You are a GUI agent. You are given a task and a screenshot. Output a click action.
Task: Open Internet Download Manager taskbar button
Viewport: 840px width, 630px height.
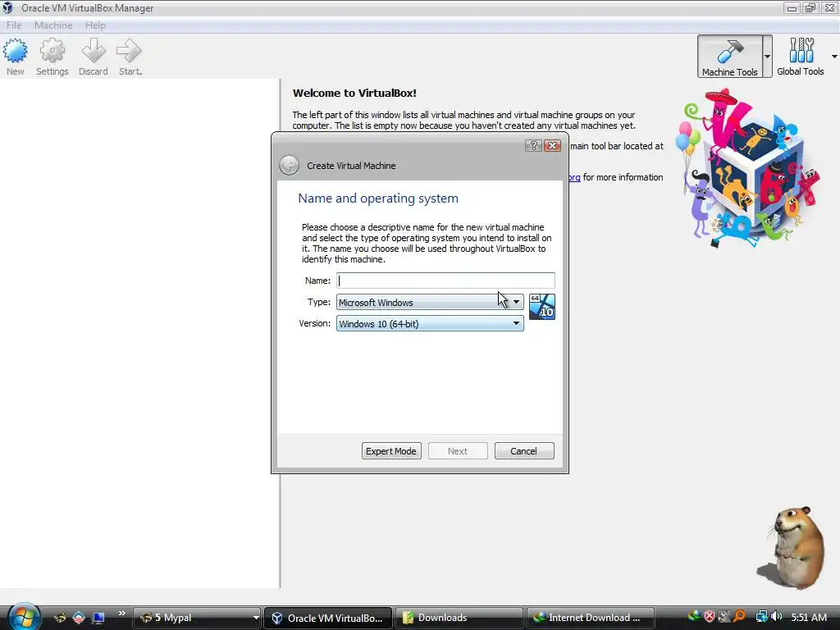[591, 618]
